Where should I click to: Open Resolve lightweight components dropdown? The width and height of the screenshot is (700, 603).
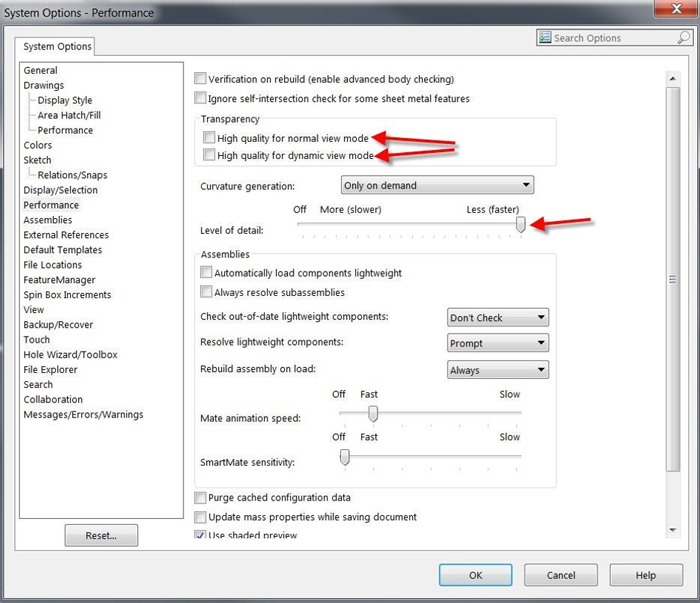(497, 343)
